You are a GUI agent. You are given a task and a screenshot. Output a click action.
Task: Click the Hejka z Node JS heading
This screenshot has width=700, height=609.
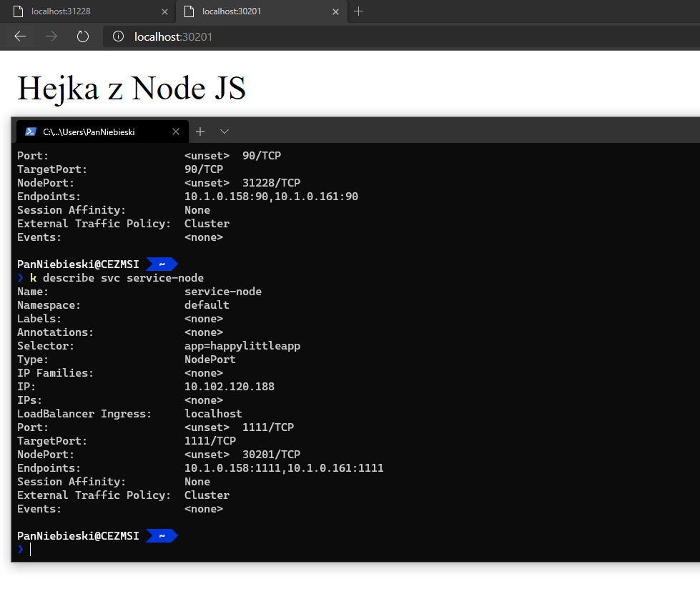pos(132,89)
